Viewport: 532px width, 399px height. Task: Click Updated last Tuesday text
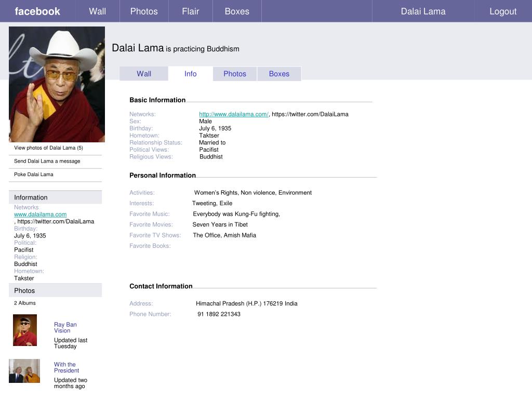click(71, 343)
